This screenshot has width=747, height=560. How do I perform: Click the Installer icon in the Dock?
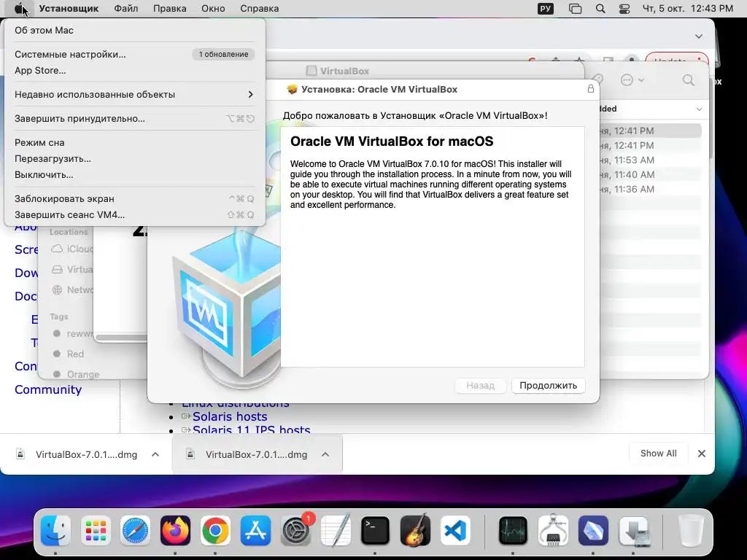(x=634, y=531)
